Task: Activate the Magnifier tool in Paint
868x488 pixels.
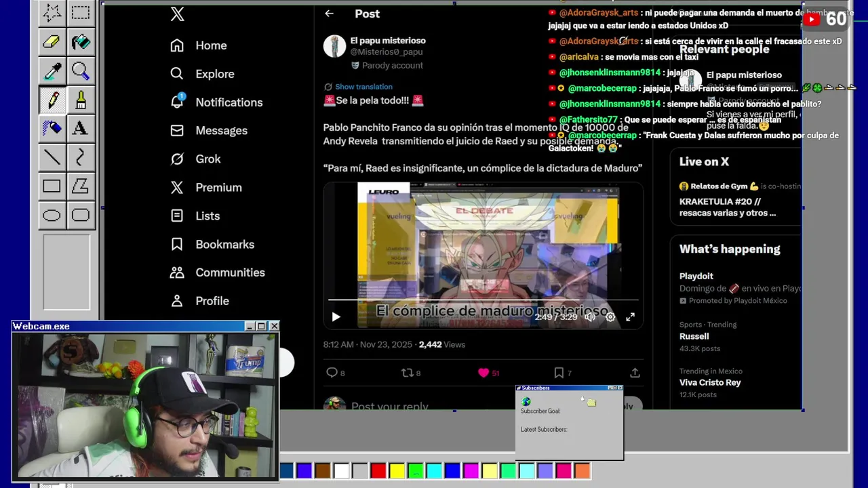Action: coord(81,70)
